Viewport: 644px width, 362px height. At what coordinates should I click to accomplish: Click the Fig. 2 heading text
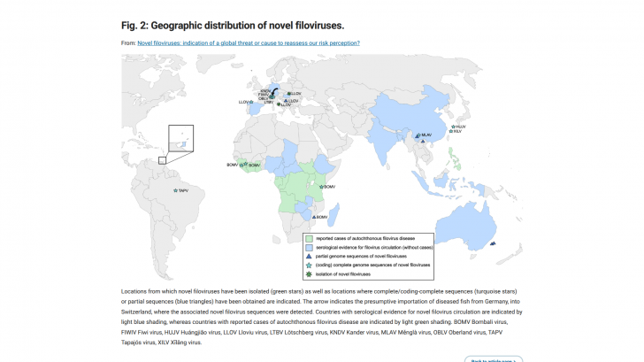[x=233, y=25]
